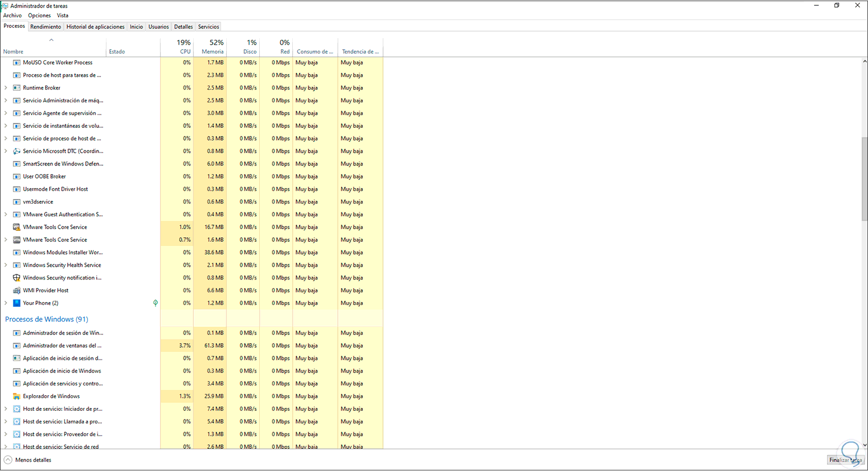Switch to the Rendimiento tab
Screen dimensions: 868x471
46,27
